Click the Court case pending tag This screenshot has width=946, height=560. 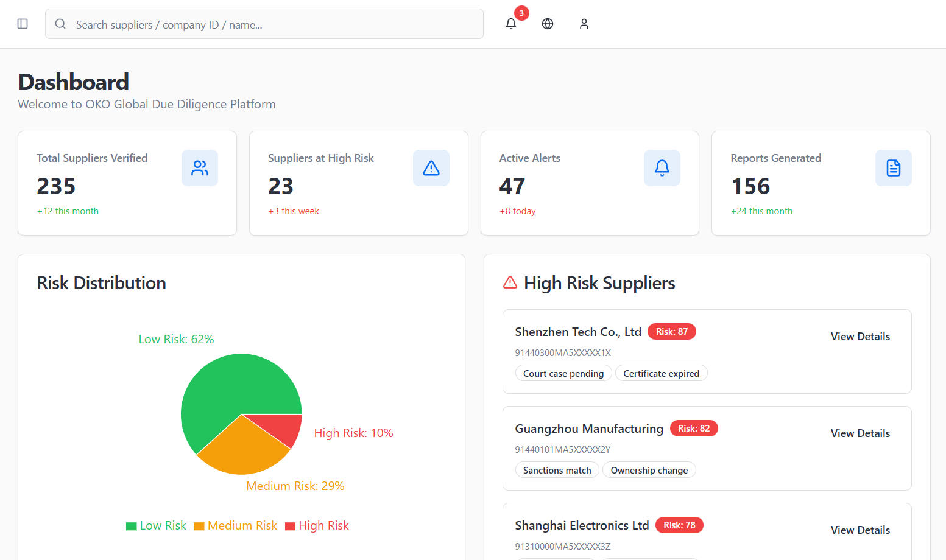[563, 374]
